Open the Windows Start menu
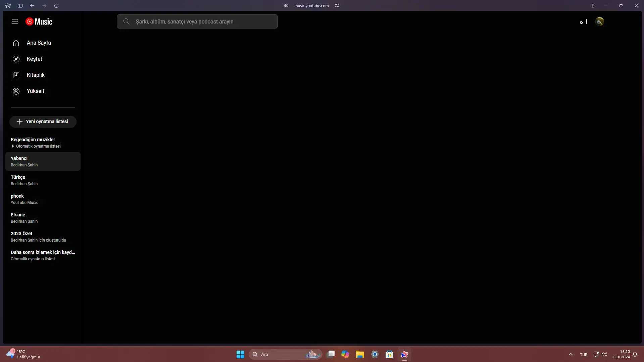 (x=240, y=354)
